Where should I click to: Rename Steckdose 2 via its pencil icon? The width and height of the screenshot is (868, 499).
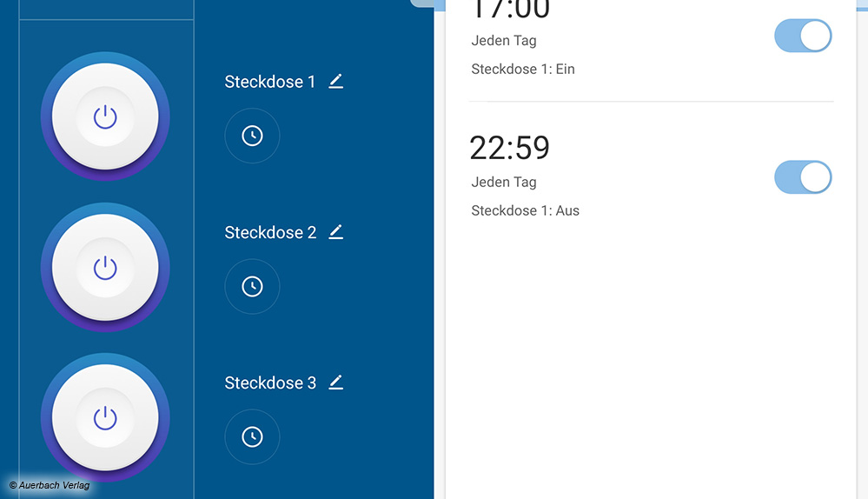336,232
